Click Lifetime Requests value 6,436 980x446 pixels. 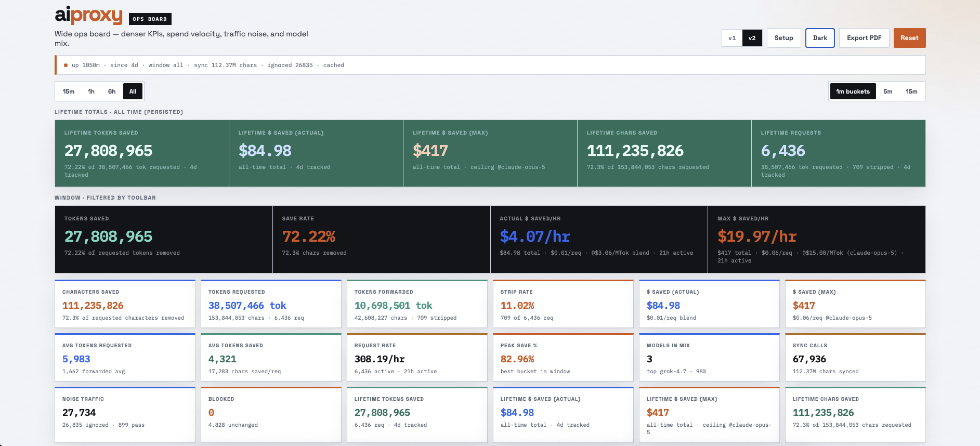coord(783,151)
